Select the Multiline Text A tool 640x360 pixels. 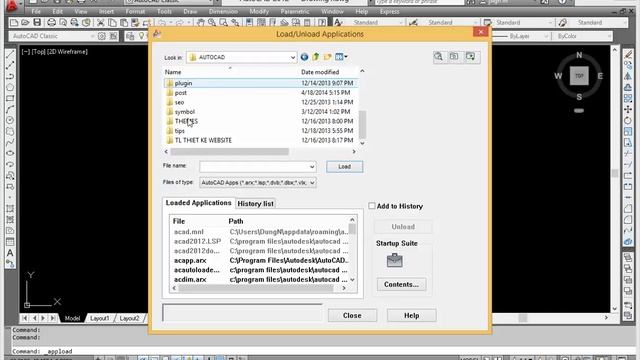(x=10, y=253)
